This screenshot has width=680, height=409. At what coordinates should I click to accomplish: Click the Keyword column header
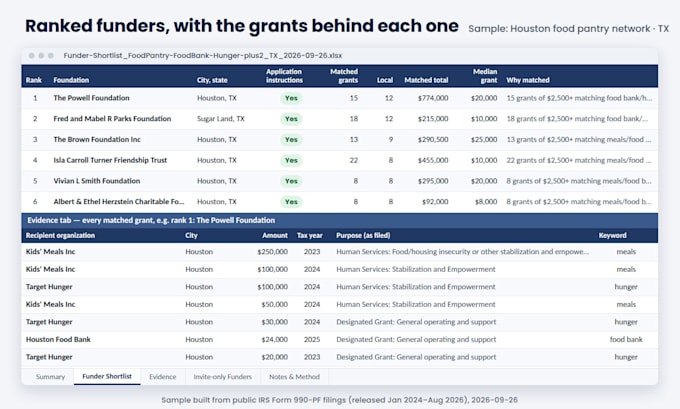(x=612, y=236)
